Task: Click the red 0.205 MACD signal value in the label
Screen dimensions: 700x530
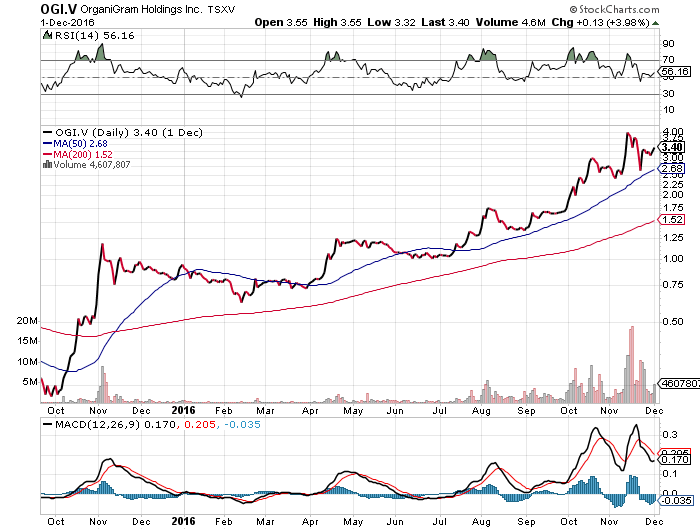Action: tap(200, 424)
